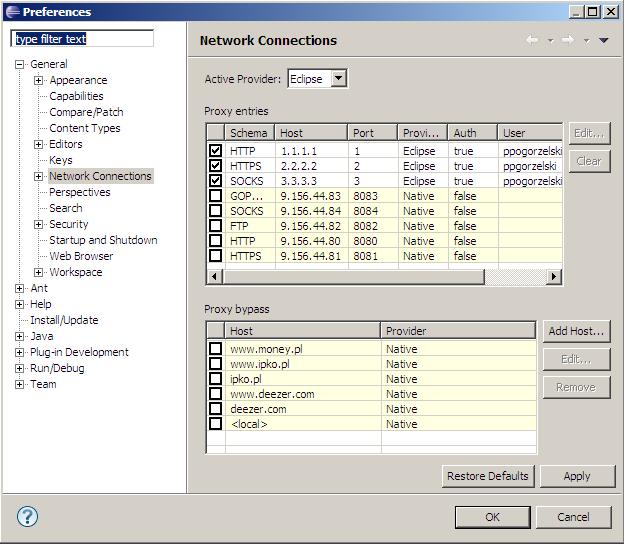This screenshot has width=624, height=544.
Task: Select Keys in the preferences tree
Action: [61, 160]
